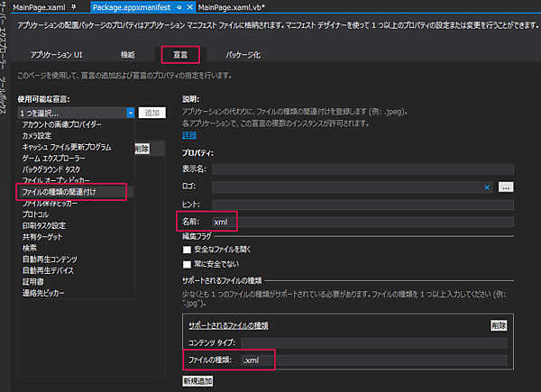Pick 共有ターゲット from the declaration list
Image resolution: width=541 pixels, height=392 pixels.
pos(45,236)
